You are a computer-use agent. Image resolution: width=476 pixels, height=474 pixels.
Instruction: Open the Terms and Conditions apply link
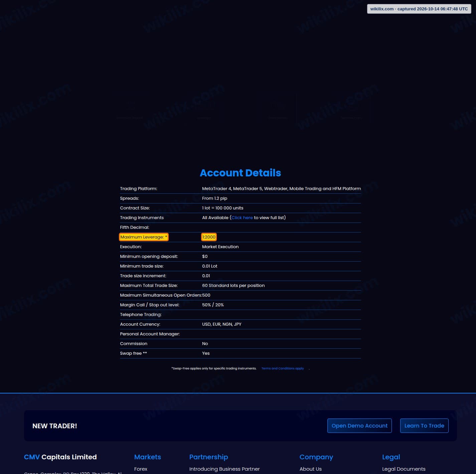tap(283, 368)
